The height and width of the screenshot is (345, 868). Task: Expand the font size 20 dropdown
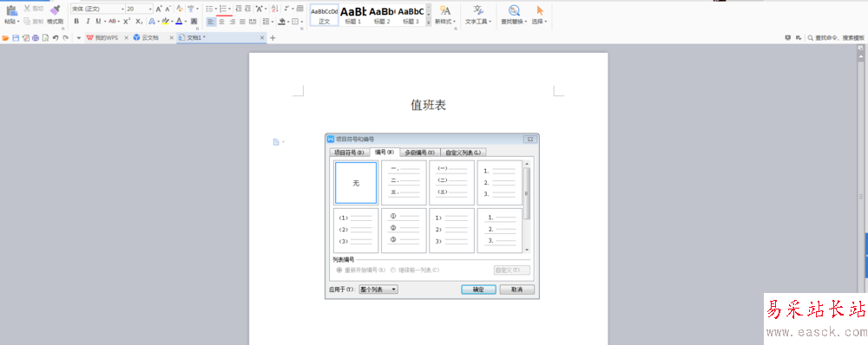point(150,9)
